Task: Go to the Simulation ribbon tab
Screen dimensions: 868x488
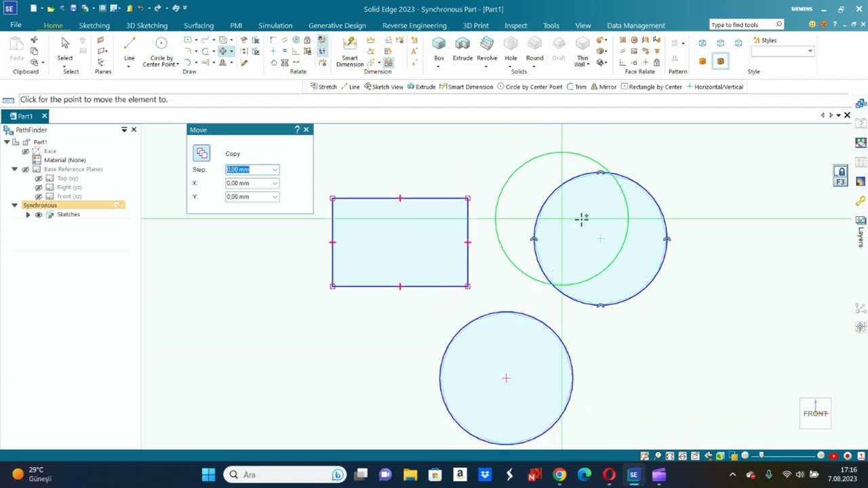Action: point(275,25)
